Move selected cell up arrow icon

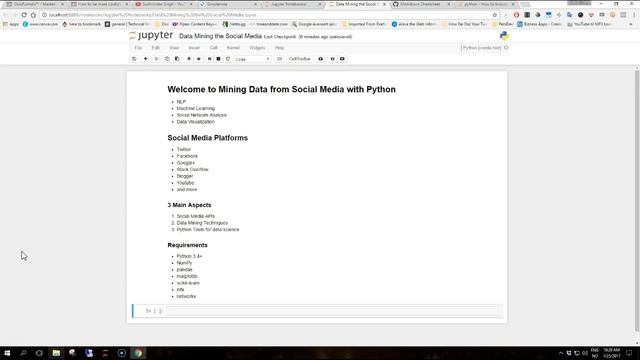(189, 59)
